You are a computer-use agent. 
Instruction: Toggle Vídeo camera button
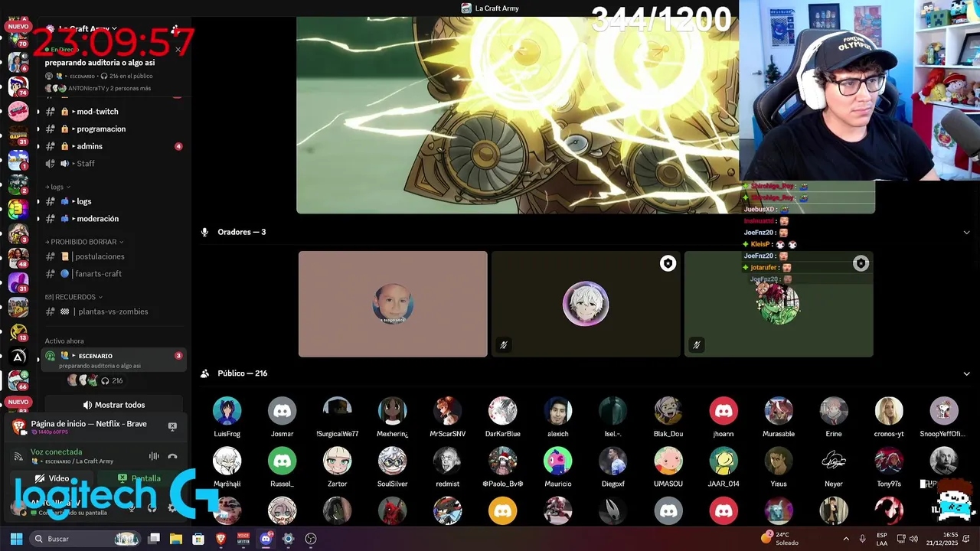(52, 478)
